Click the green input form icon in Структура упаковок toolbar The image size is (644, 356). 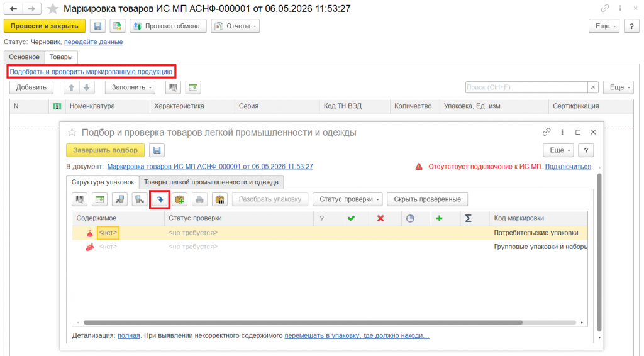(99, 199)
